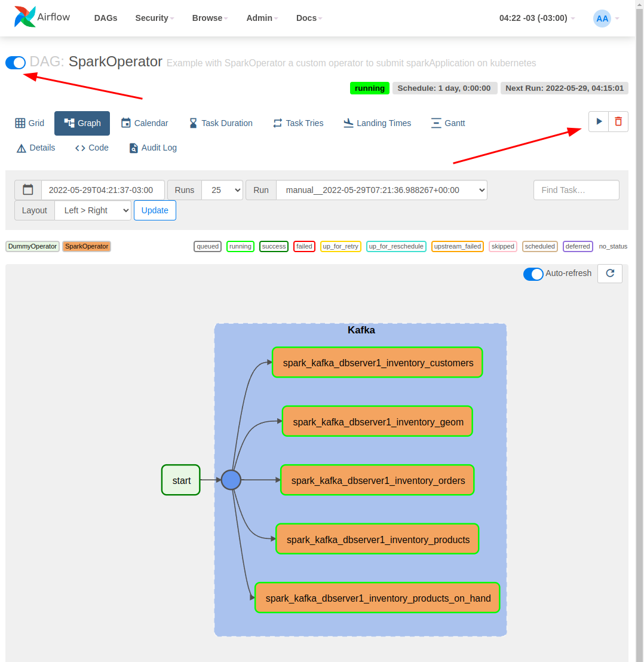The width and height of the screenshot is (644, 662).
Task: Select the spark_kafka_dbserver1_inventory_products_on_hand task node
Action: (x=378, y=598)
